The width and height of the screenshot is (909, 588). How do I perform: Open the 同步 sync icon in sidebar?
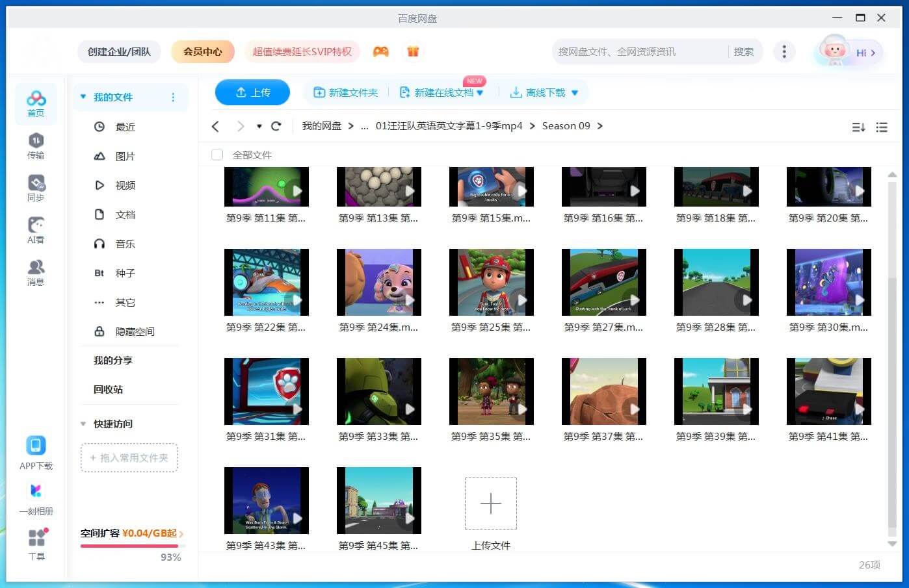point(36,187)
